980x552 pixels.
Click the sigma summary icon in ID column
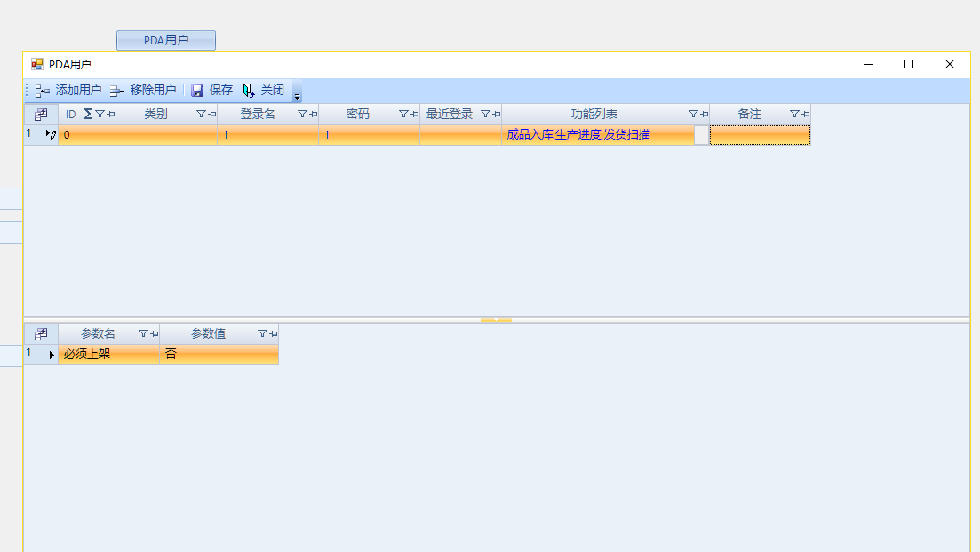[88, 115]
